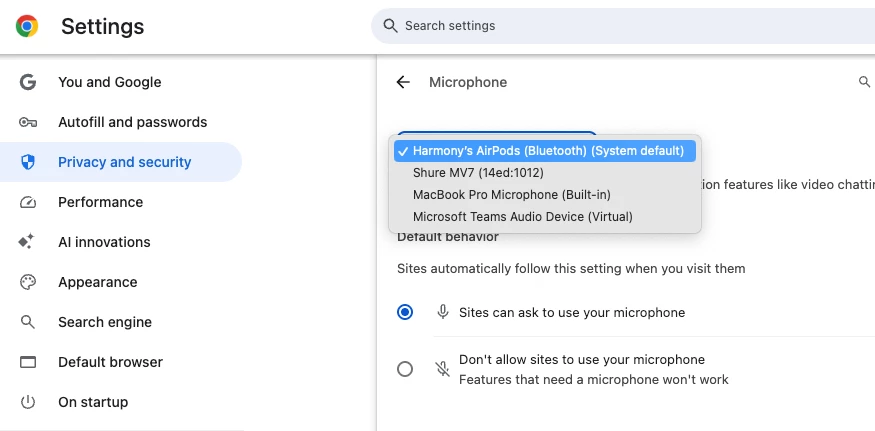
Task: Click the shield icon for Privacy and security
Action: [27, 162]
